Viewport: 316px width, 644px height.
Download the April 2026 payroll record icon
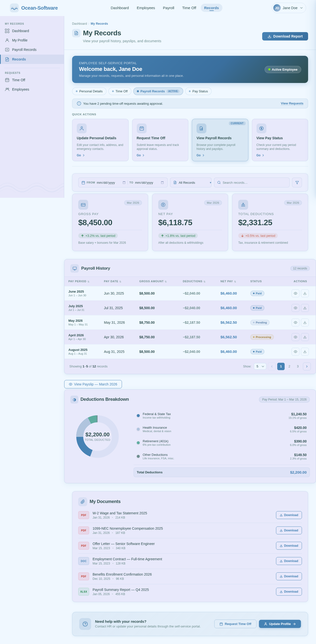tap(304, 337)
